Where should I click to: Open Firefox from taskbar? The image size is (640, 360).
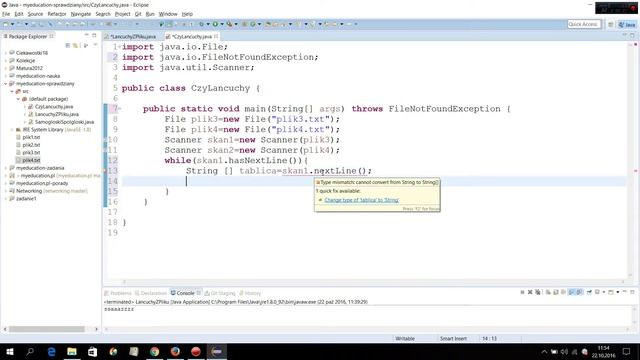click(x=175, y=351)
